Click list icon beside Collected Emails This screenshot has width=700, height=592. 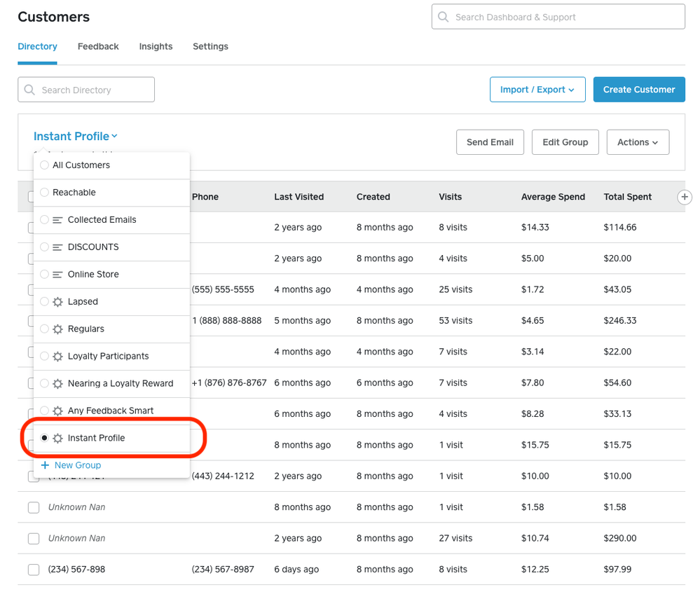coord(58,220)
